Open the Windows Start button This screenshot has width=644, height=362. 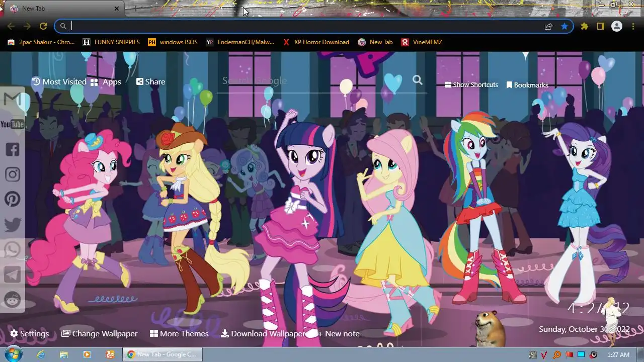pyautogui.click(x=13, y=354)
